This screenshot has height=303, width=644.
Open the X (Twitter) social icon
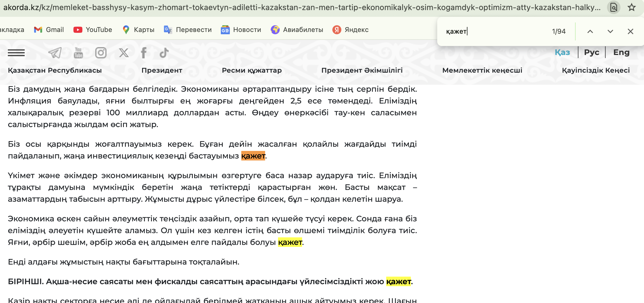click(124, 53)
